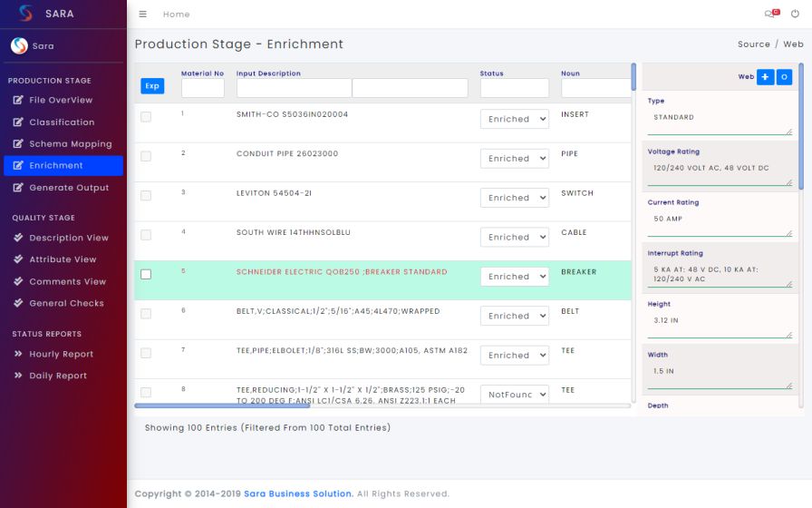Tick checkbox for TEE,REDUCING row

click(146, 393)
